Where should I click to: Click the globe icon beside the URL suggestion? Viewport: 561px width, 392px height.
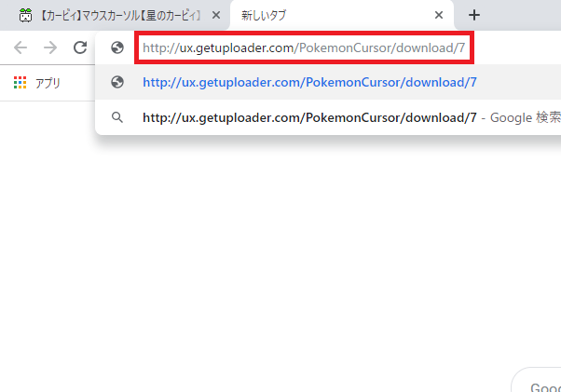117,82
